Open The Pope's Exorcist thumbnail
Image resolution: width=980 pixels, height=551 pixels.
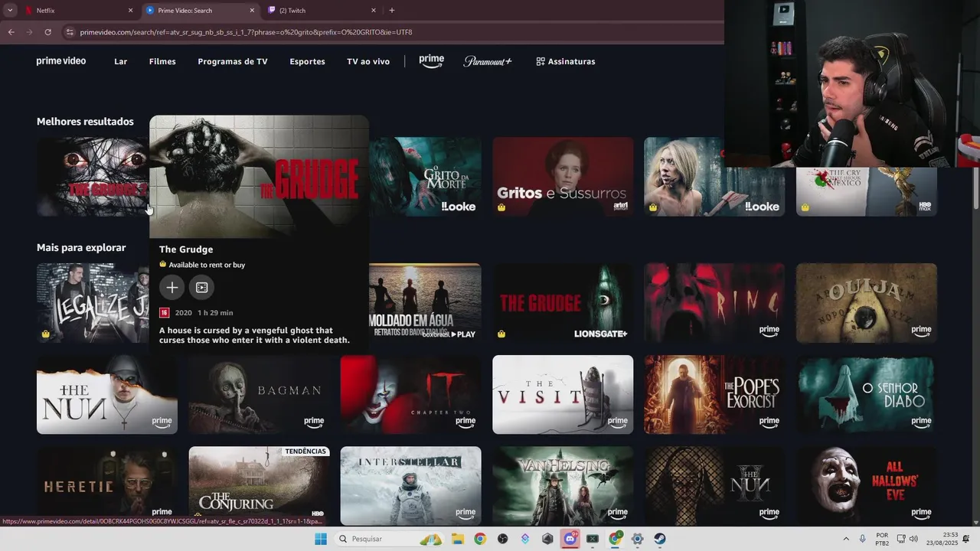(x=714, y=395)
